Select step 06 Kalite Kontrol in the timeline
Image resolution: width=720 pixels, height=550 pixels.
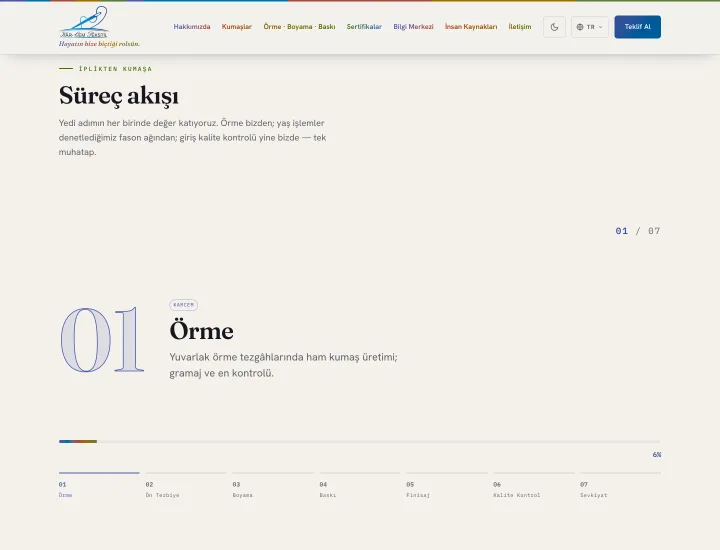534,486
